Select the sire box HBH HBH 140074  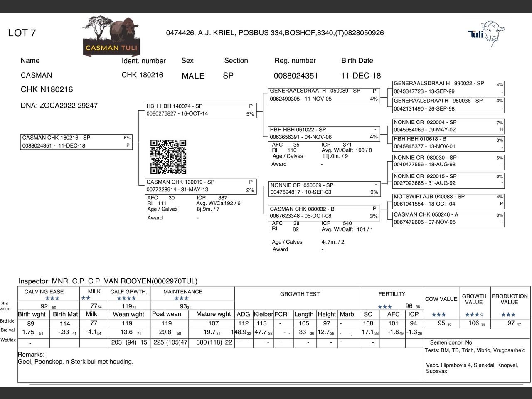(200, 110)
